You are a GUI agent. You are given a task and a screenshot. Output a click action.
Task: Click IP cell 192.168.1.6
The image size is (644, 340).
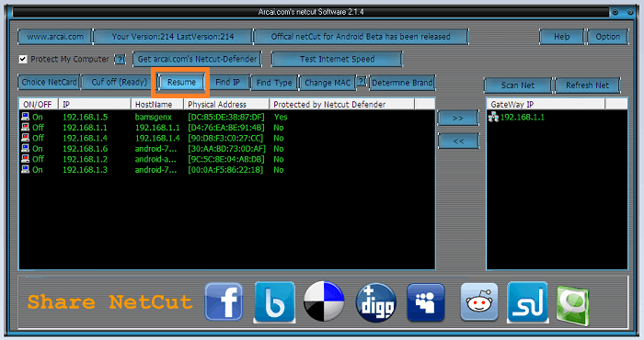tap(85, 149)
